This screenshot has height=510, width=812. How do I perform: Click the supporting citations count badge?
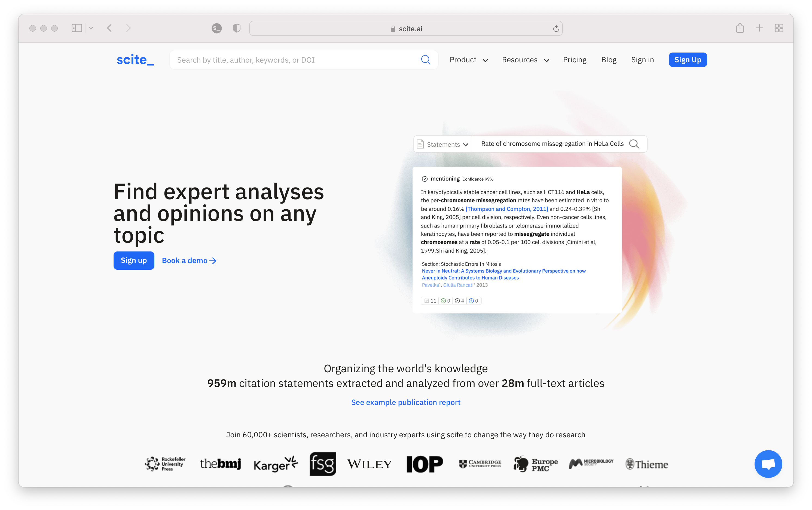coord(445,301)
